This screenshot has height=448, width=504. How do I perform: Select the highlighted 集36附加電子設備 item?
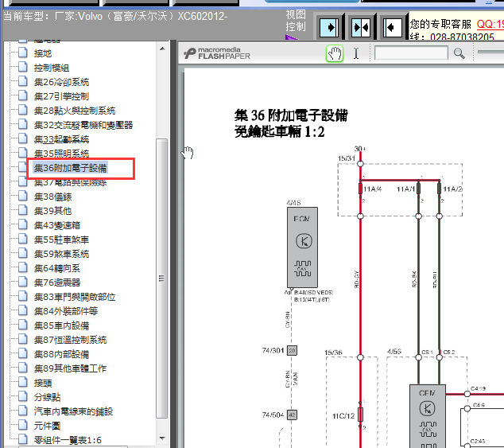pyautogui.click(x=70, y=168)
